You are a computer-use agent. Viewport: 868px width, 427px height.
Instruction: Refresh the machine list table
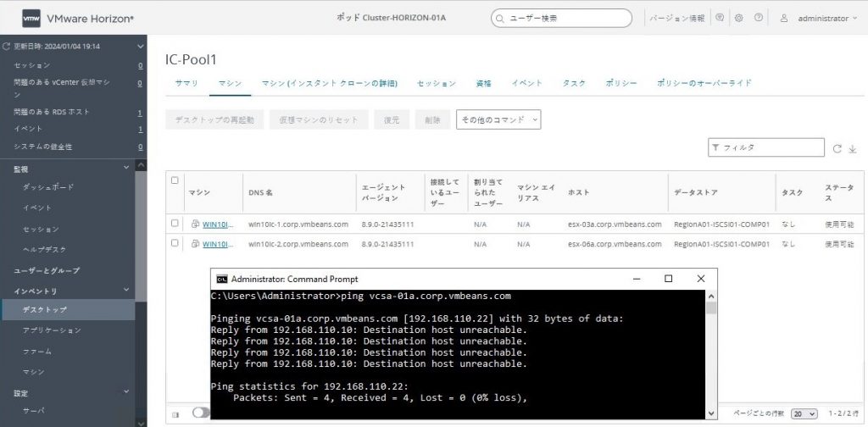click(x=837, y=148)
